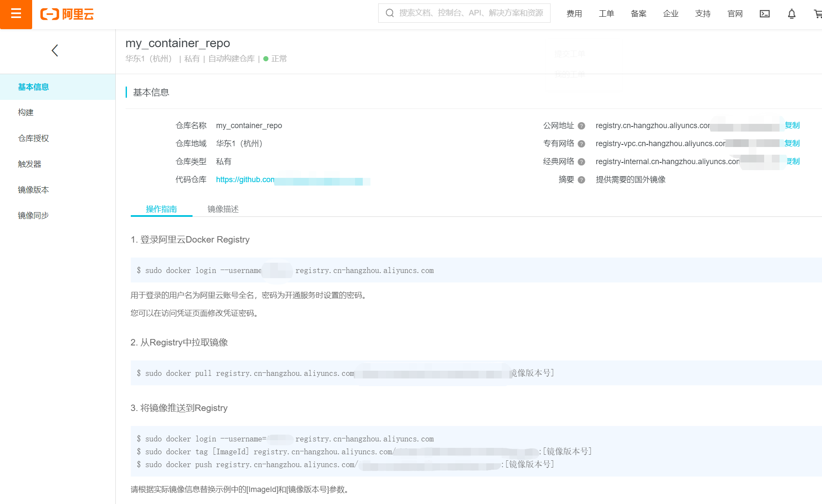Viewport: 822px width, 504px height.
Task: Copy the 专有网络 registry address
Action: (792, 143)
